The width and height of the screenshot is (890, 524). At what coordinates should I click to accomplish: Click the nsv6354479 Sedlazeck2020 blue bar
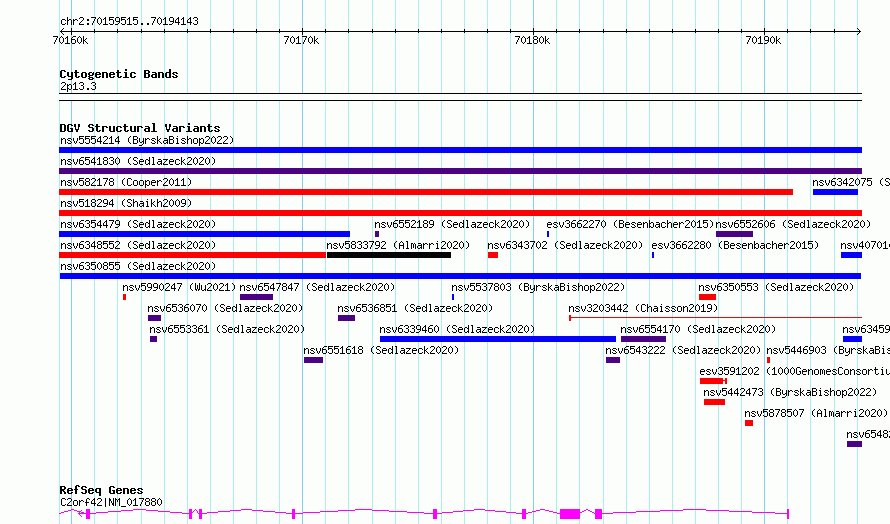(x=205, y=234)
